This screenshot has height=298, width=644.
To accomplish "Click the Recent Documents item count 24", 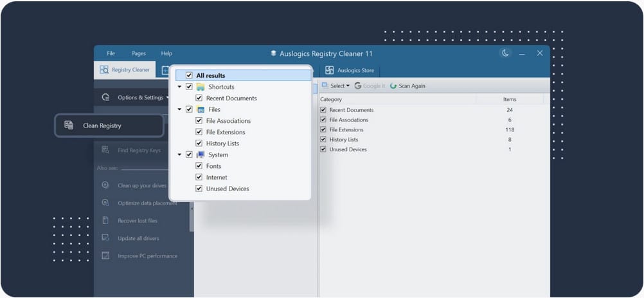I will click(510, 110).
